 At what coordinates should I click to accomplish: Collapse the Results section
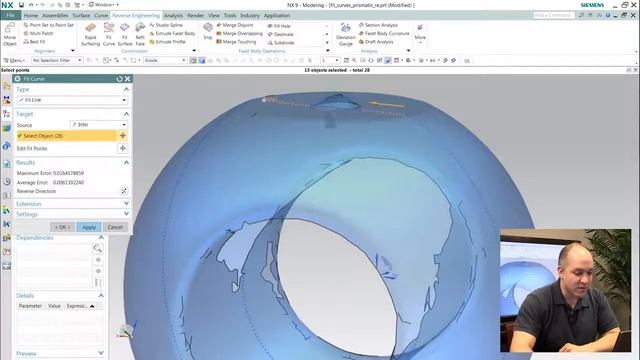click(x=126, y=162)
